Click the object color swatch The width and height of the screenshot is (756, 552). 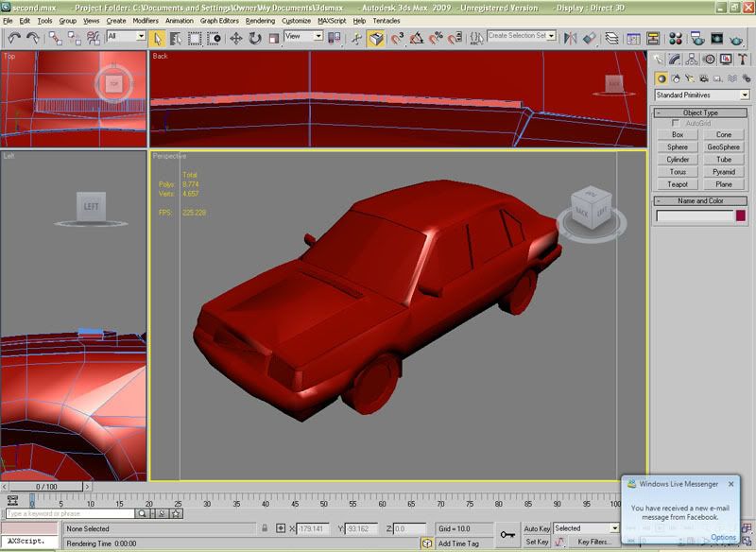(741, 216)
